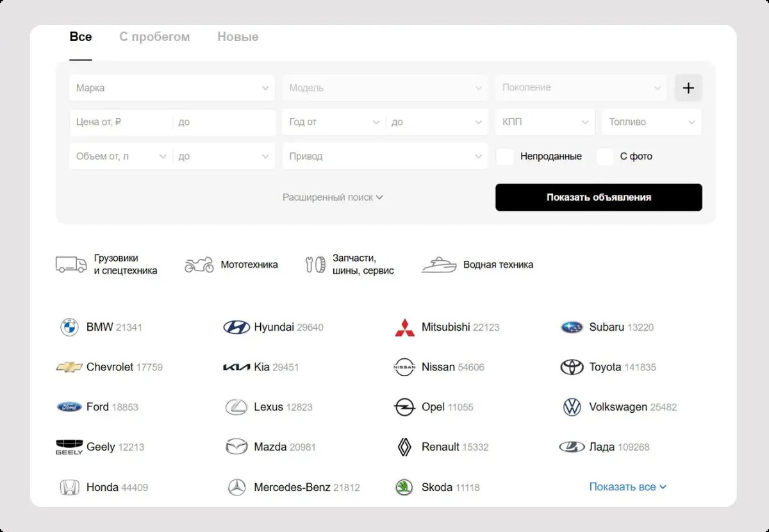The image size is (769, 532).
Task: Open the Поколение dropdown
Action: point(581,88)
